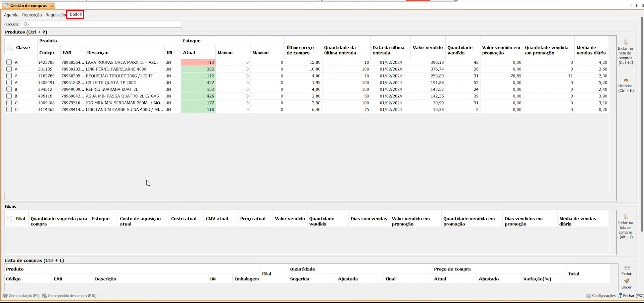
Task: Click Embalagem column header in Lista de compras
Action: [247, 279]
